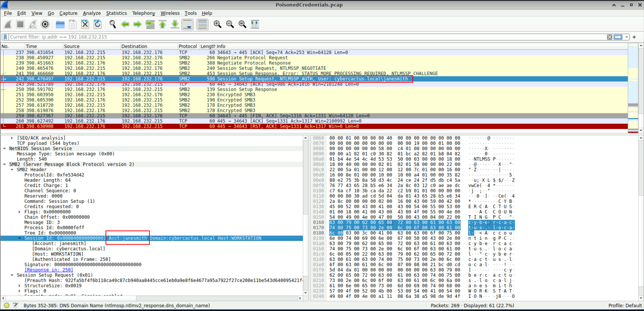Open the display filter history dropdown
Screen dimensions: 644x311
click(627, 37)
